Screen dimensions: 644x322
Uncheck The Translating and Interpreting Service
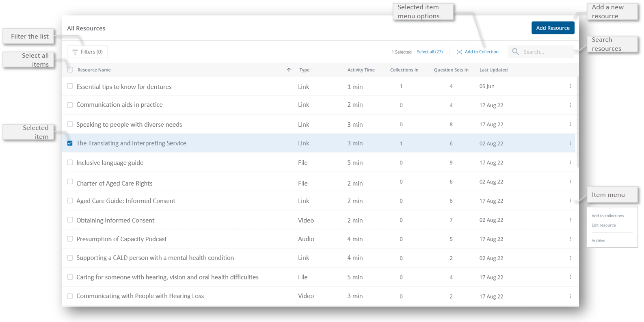pyautogui.click(x=70, y=143)
